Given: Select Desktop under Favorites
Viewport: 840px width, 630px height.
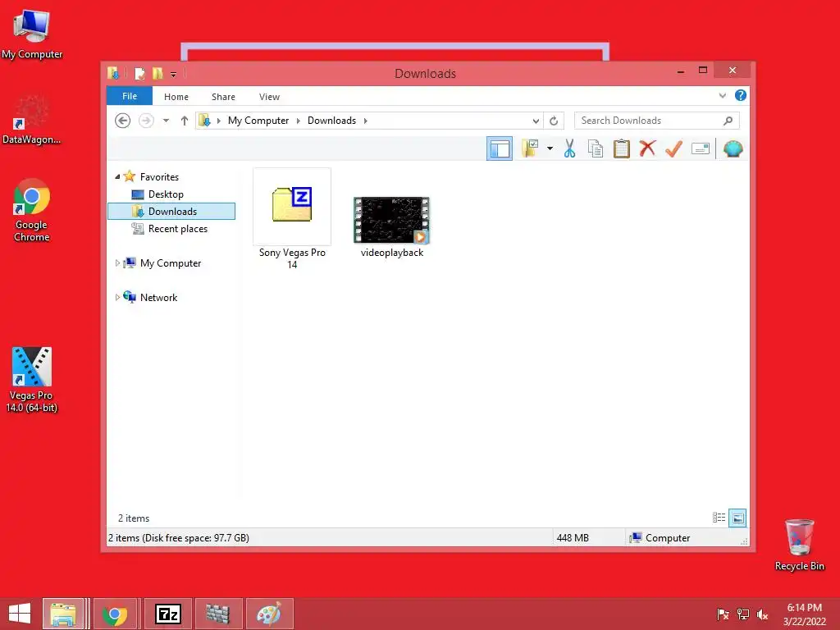Looking at the screenshot, I should tap(166, 194).
